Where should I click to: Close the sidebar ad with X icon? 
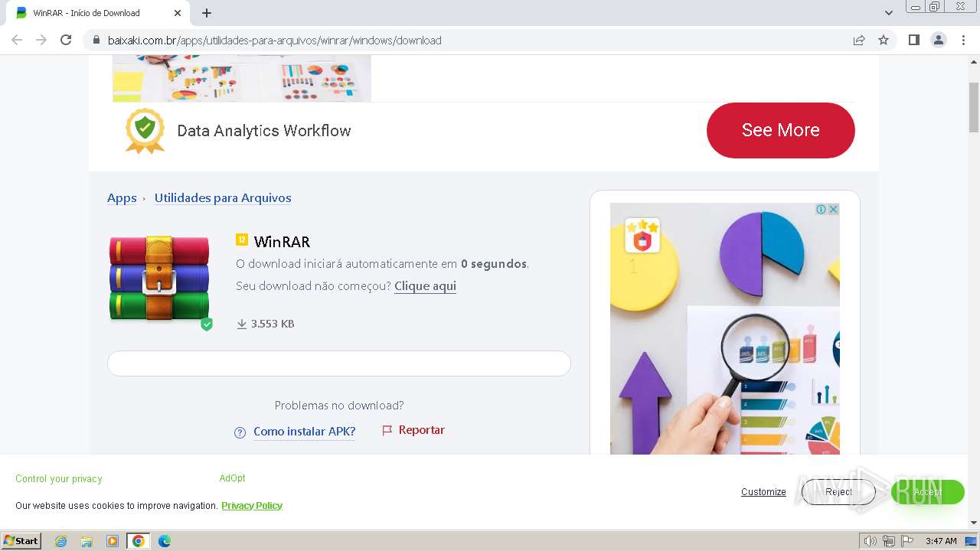pos(833,209)
